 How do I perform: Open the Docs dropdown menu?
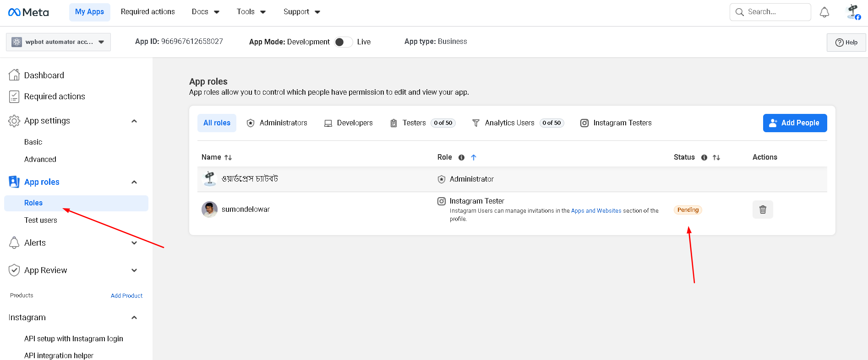coord(205,12)
